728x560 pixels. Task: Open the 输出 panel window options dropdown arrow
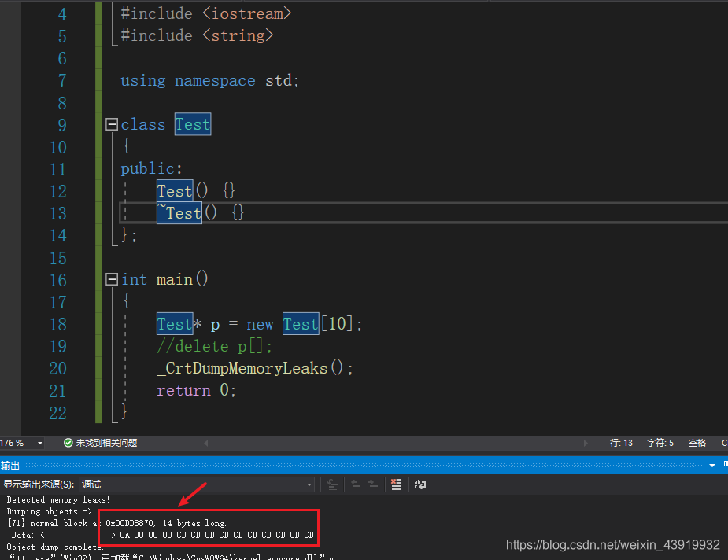(712, 466)
